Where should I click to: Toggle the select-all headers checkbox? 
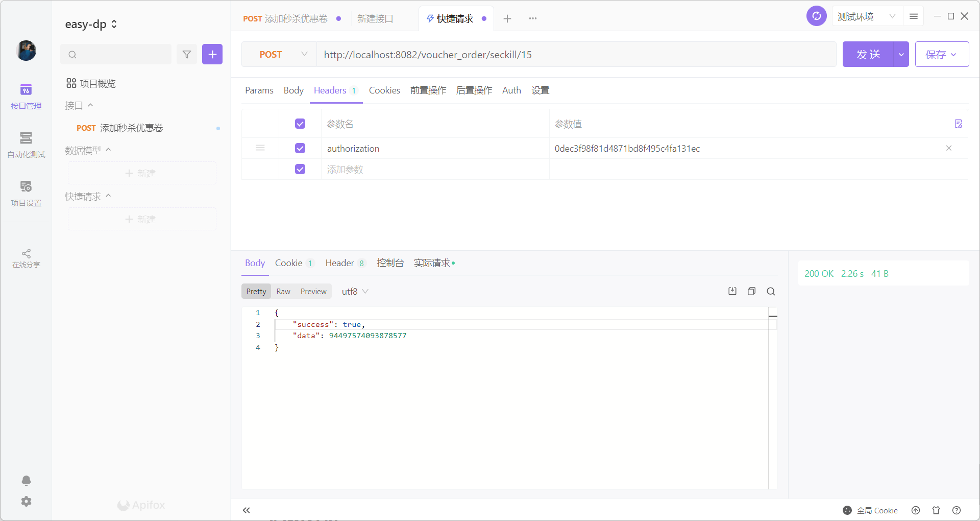(x=300, y=124)
